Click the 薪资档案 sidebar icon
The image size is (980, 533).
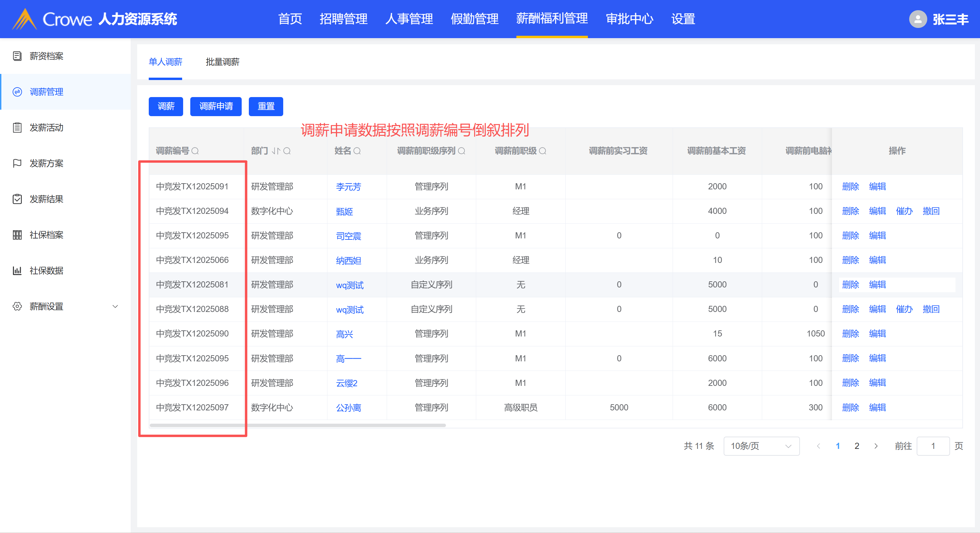(17, 56)
